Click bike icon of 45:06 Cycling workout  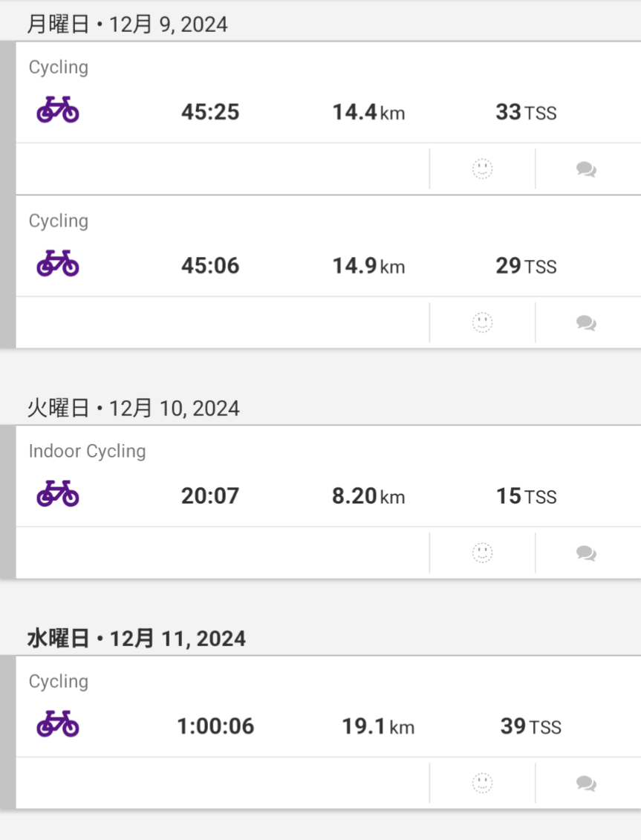click(x=58, y=264)
